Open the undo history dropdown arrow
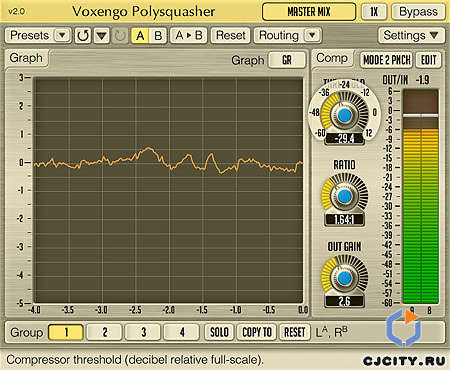 coord(101,35)
